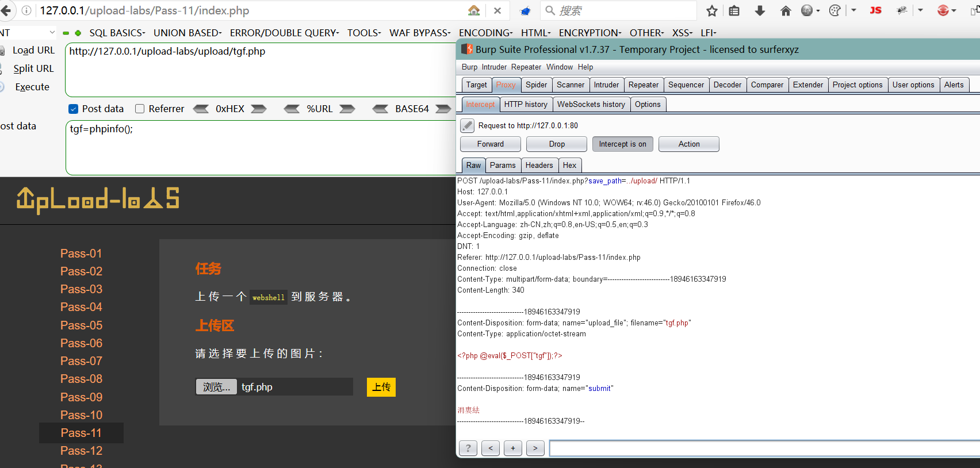Decode URL with left %URL arrow

pos(292,109)
